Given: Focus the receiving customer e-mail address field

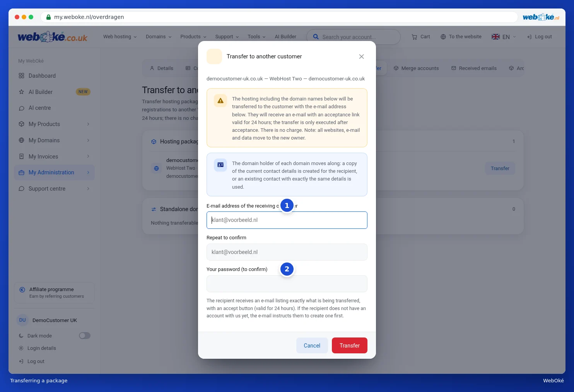Looking at the screenshot, I should [287, 220].
